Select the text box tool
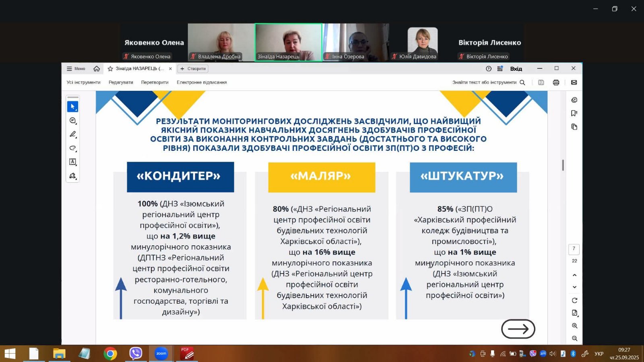The height and width of the screenshot is (362, 644). 72,162
